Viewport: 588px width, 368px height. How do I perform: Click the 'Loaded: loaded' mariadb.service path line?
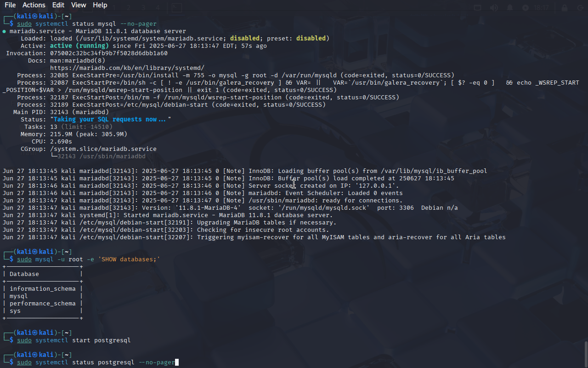click(x=175, y=39)
